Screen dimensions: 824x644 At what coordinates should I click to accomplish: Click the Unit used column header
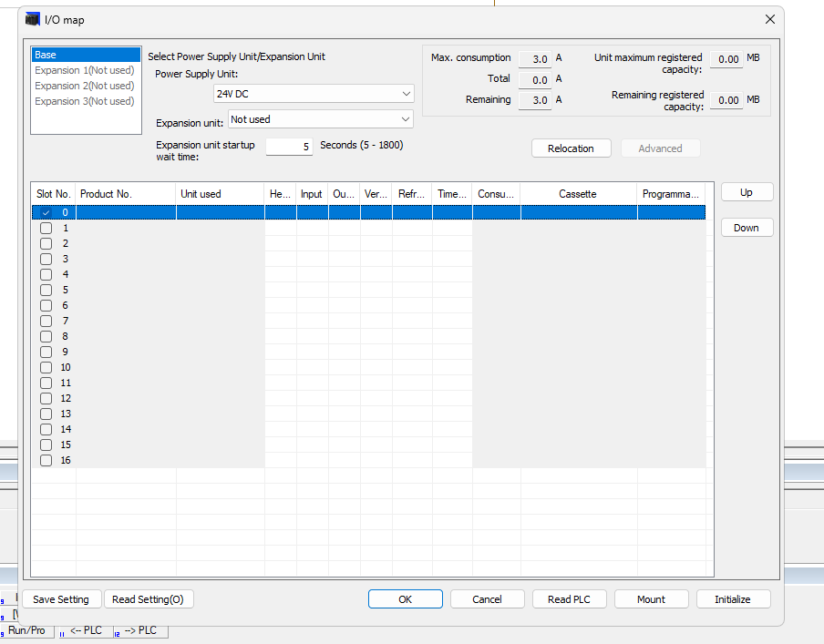coord(221,194)
